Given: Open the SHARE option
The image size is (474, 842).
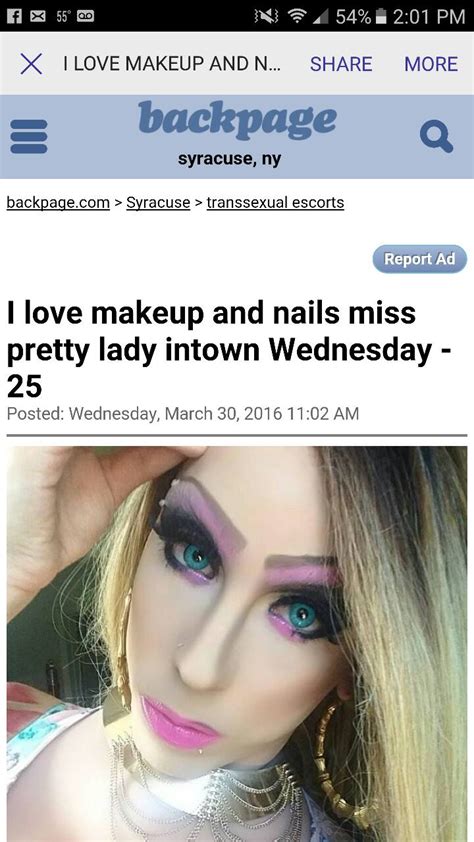Looking at the screenshot, I should (341, 64).
